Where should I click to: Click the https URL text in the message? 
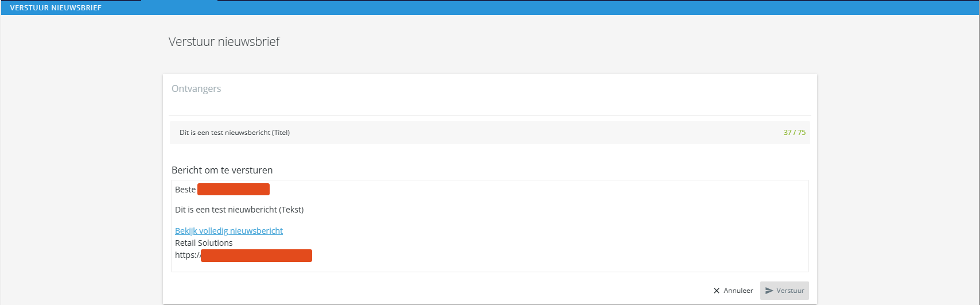tap(188, 255)
